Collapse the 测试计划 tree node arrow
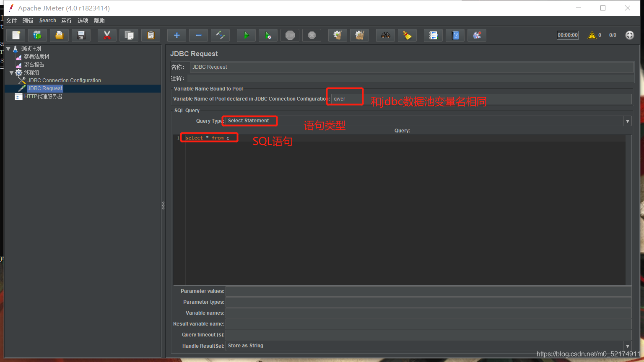 pos(8,49)
